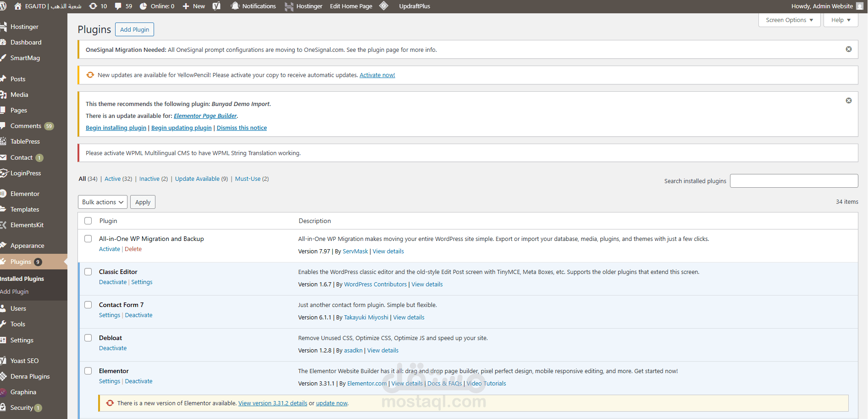Click the Posts pin icon in sidebar
The image size is (868, 419).
click(3, 79)
